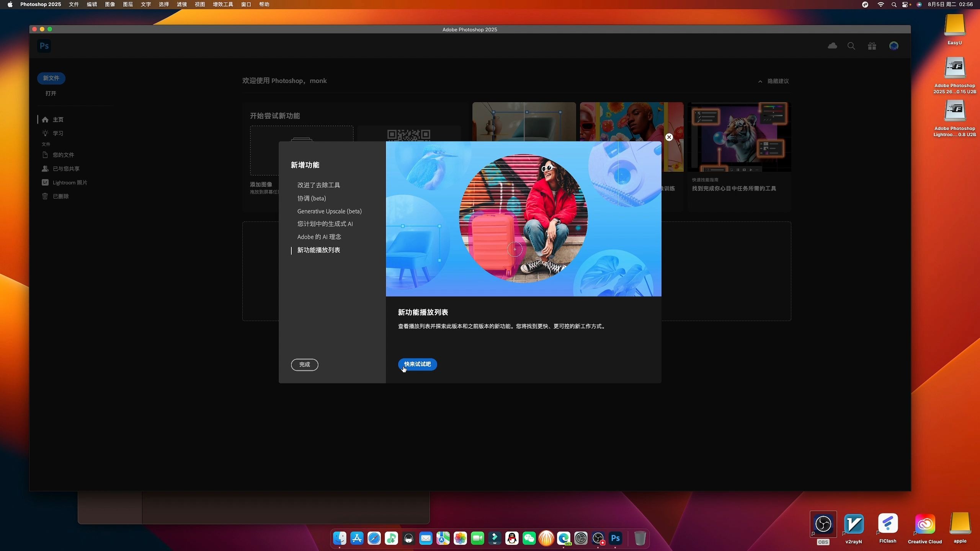This screenshot has height=551, width=980.
Task: Select 协调 (beta) in feature list
Action: pos(312,198)
